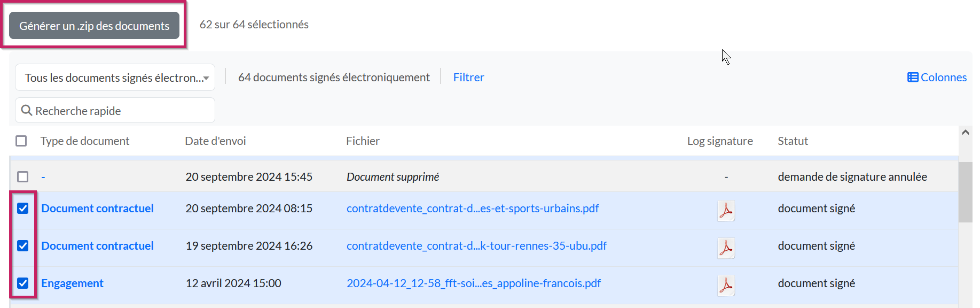Uncheck the 20 septembre 08:15 document checkbox
Screen dimensions: 980x308
22,208
